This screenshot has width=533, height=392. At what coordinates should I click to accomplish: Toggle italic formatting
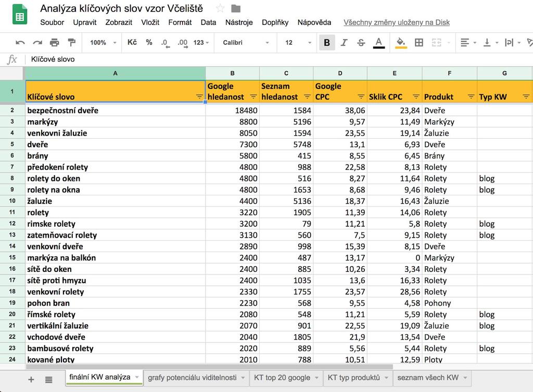[344, 43]
